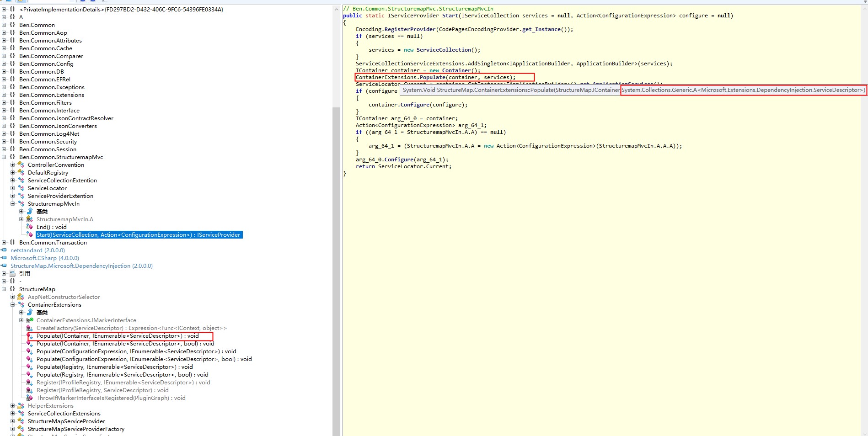
Task: Select the ServiceCollectionExtensions class
Action: [64, 413]
